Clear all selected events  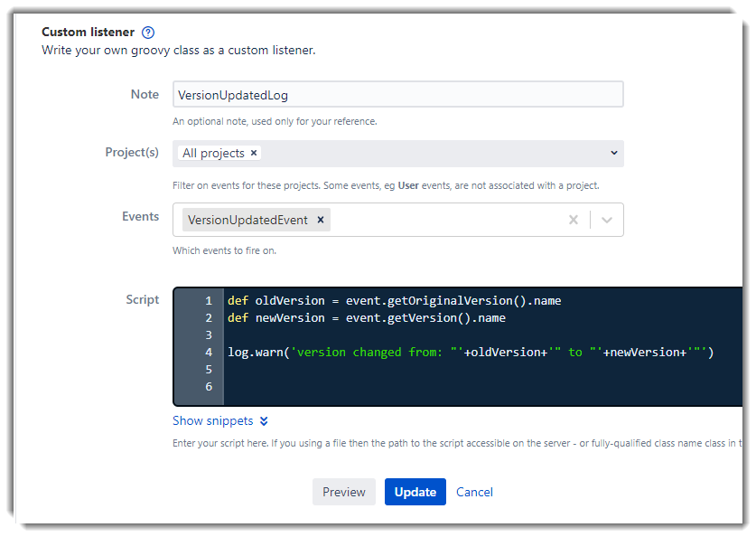coord(574,220)
